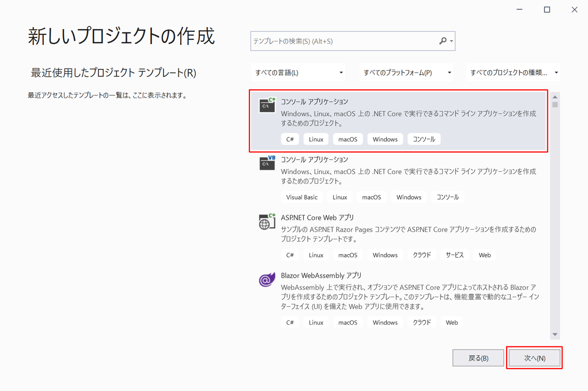Click the macOS tag on the Blazor template
This screenshot has width=588, height=391.
click(x=347, y=322)
